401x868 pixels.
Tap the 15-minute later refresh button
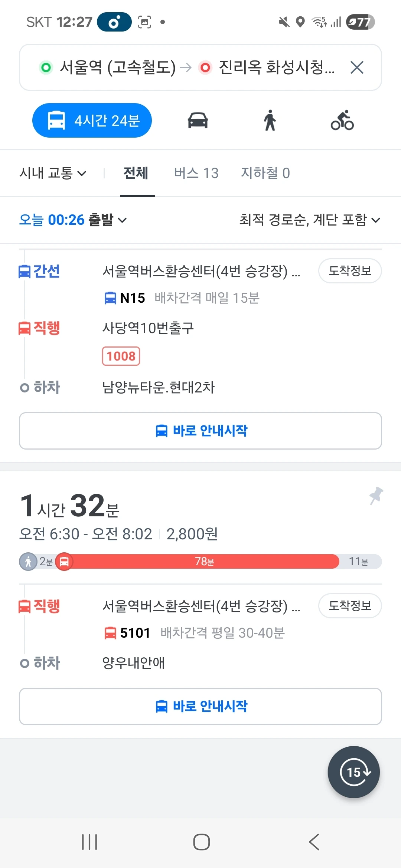pos(354,772)
